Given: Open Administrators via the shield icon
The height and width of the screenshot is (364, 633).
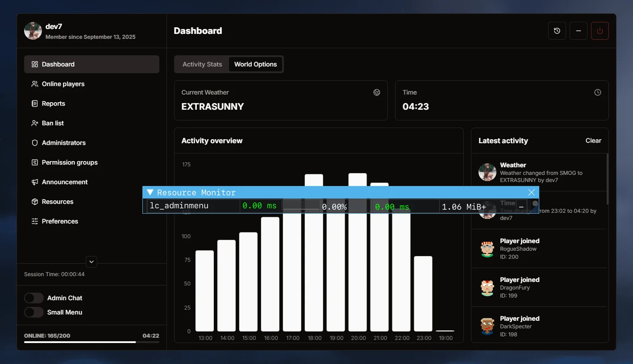Looking at the screenshot, I should [x=34, y=143].
